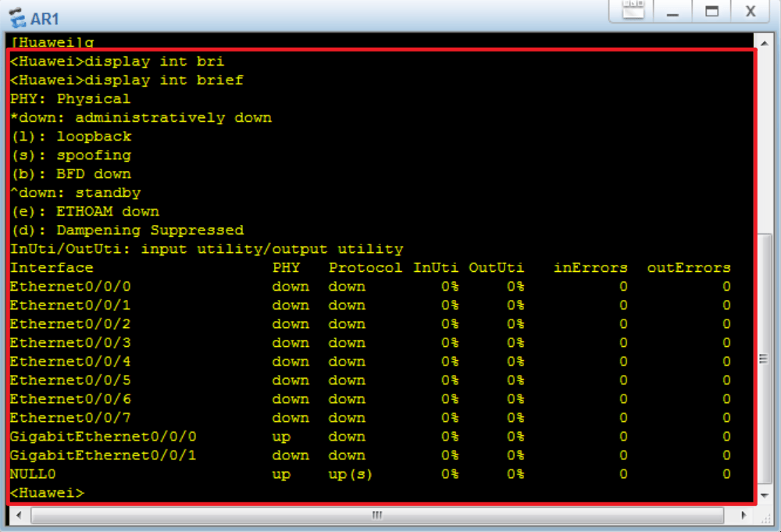Click the PHY "up" status of GigabitEthernet0/0/0

pos(281,437)
